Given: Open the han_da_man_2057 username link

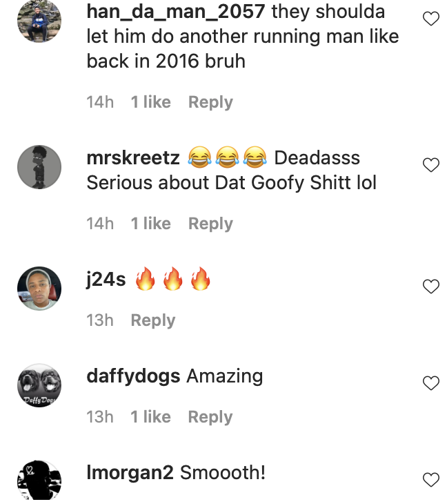Looking at the screenshot, I should click(x=176, y=12).
